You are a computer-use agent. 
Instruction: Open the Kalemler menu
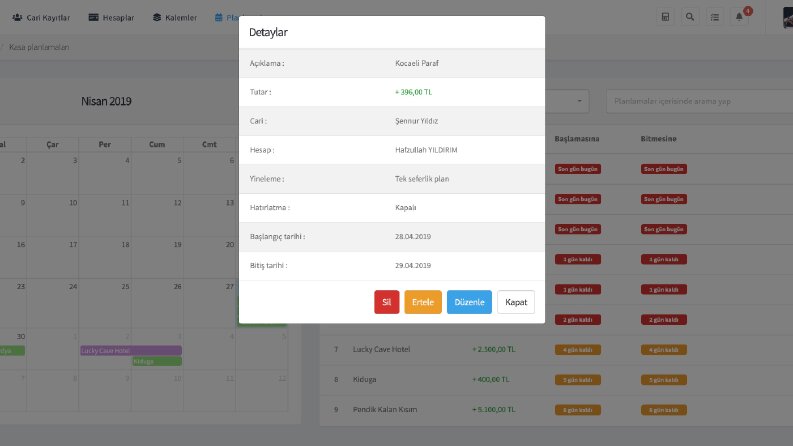pyautogui.click(x=174, y=17)
